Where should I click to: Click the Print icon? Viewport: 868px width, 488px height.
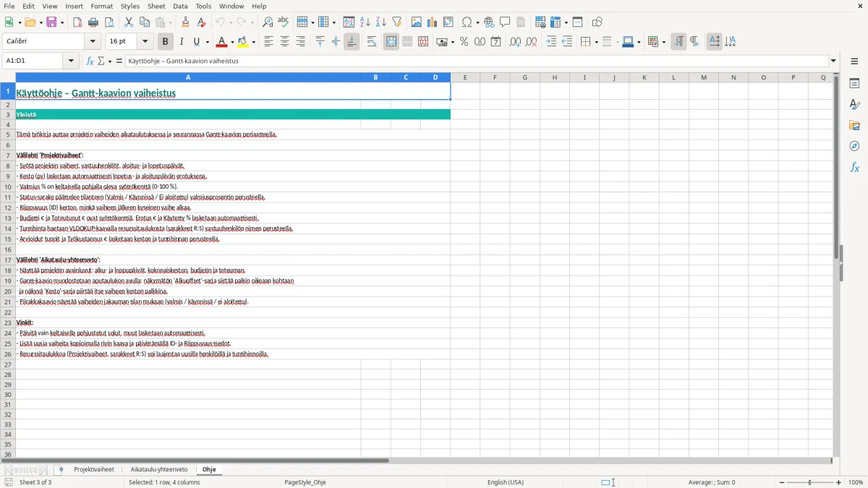[x=93, y=22]
